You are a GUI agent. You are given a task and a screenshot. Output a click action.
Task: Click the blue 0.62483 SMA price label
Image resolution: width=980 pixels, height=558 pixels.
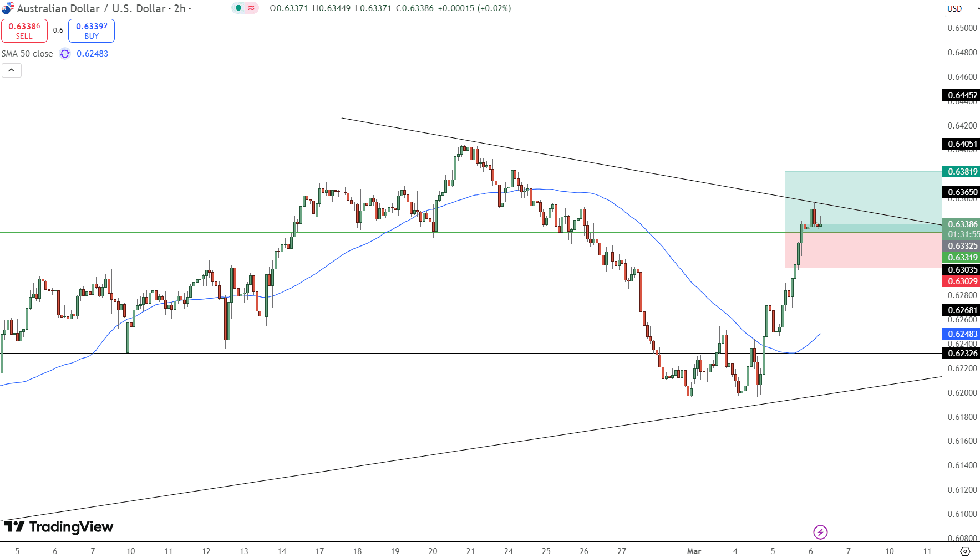tap(962, 334)
